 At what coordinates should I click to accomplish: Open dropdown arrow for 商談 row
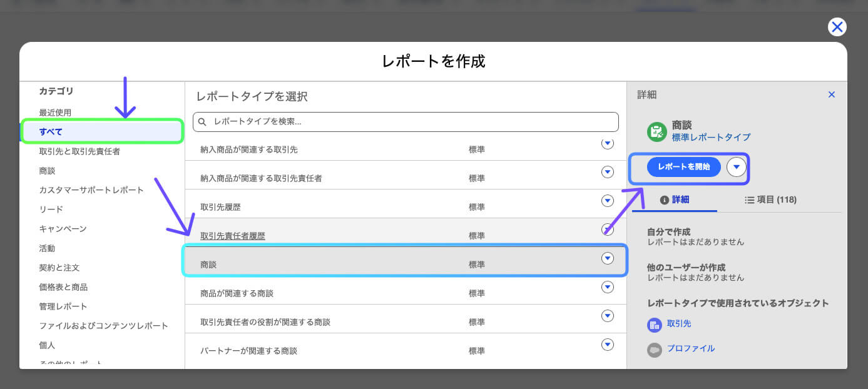pos(607,258)
